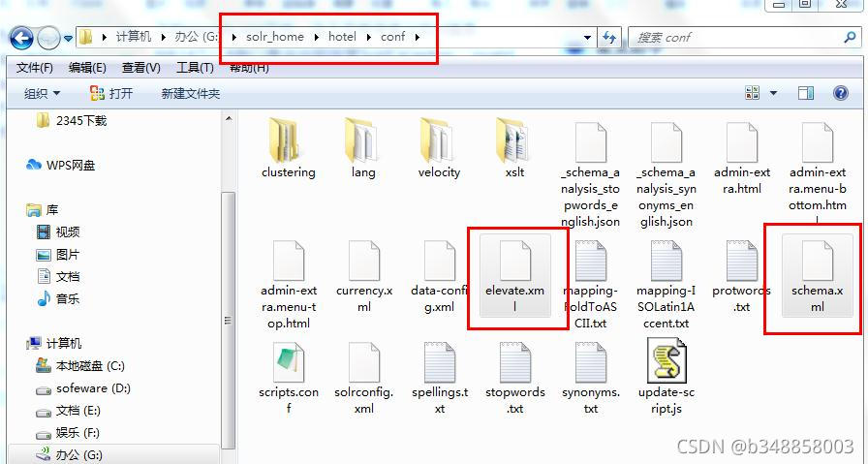
Task: Open the 图片 library
Action: click(58, 255)
